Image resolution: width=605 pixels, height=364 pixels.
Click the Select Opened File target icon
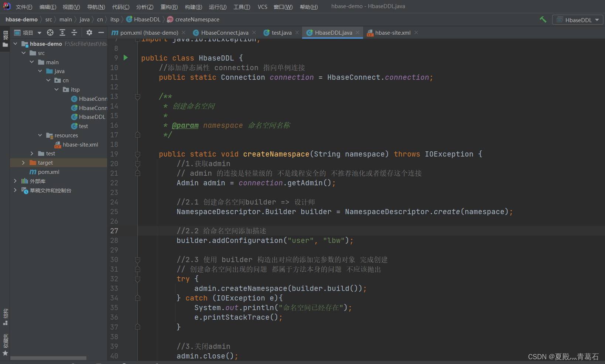50,32
